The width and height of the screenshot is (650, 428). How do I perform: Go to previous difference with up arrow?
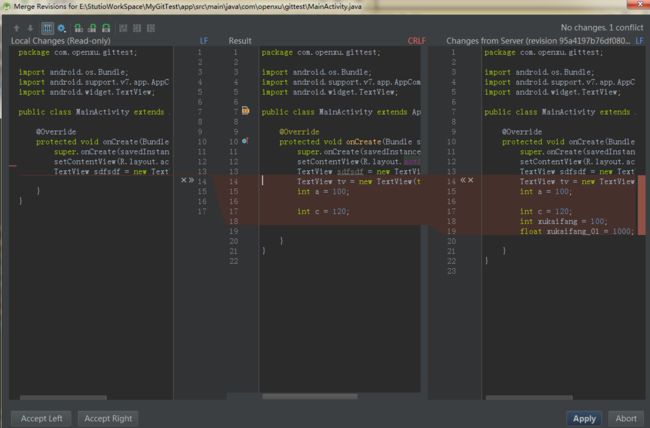[17, 28]
